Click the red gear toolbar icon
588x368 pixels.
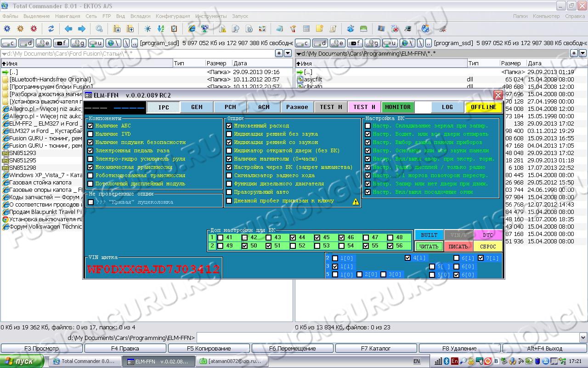34,29
